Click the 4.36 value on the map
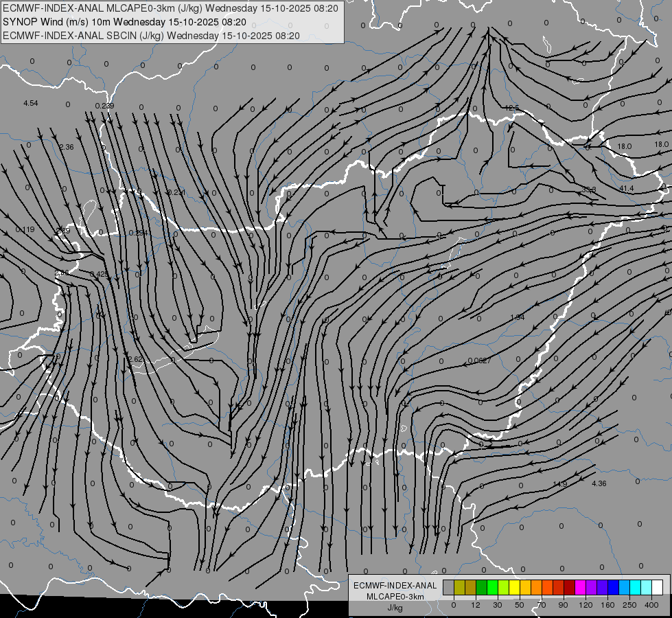The height and width of the screenshot is (618, 672). [x=599, y=483]
